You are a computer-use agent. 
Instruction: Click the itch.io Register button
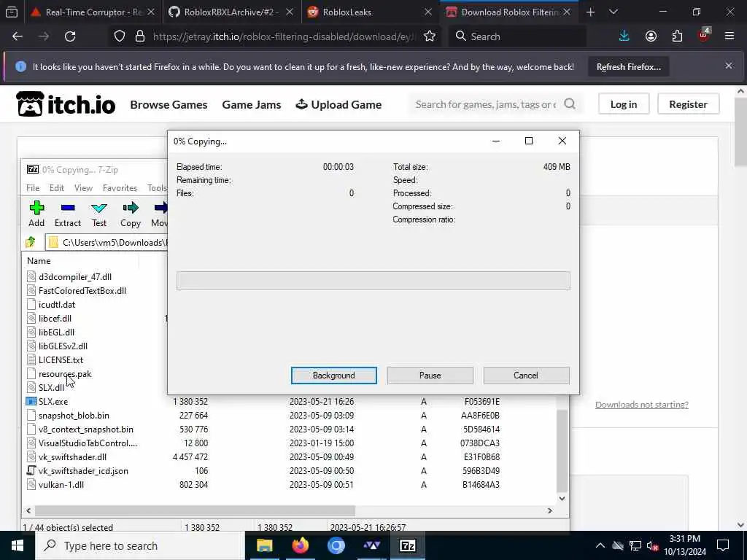[x=688, y=104]
